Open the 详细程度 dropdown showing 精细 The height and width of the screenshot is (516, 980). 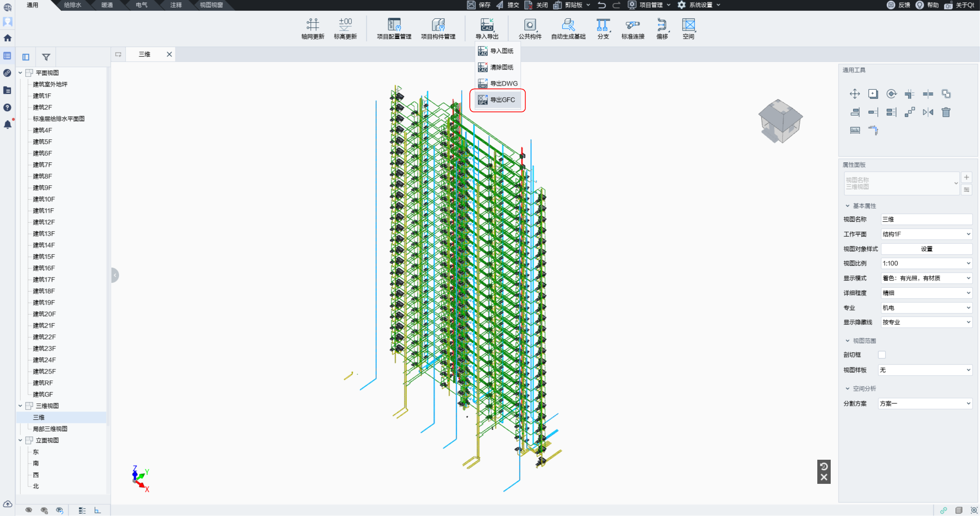[926, 293]
